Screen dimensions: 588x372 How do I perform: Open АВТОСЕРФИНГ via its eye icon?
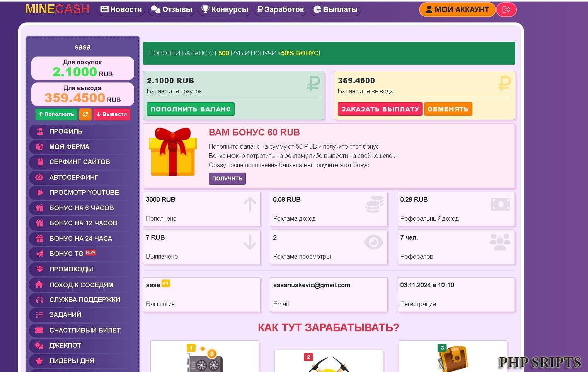pos(39,177)
